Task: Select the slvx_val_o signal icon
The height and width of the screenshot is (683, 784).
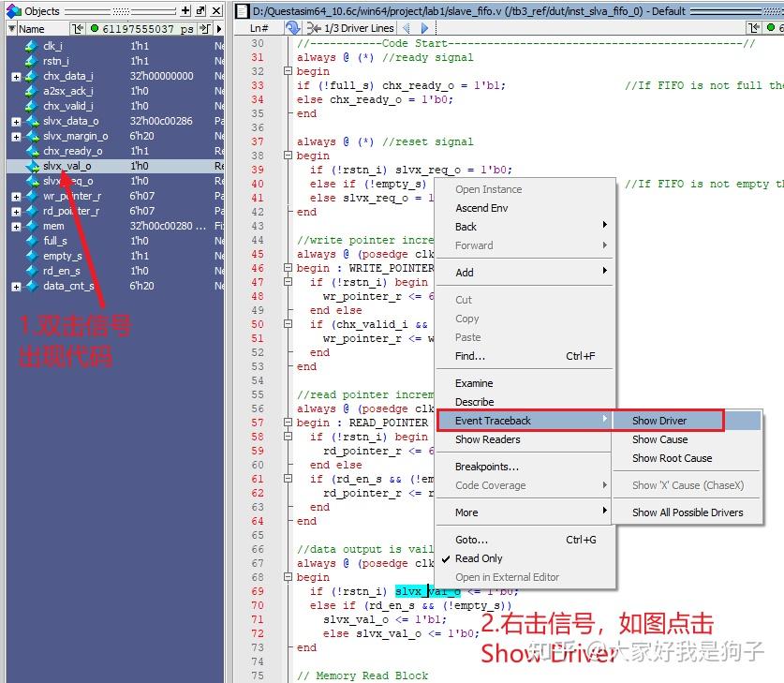Action: click(x=34, y=166)
